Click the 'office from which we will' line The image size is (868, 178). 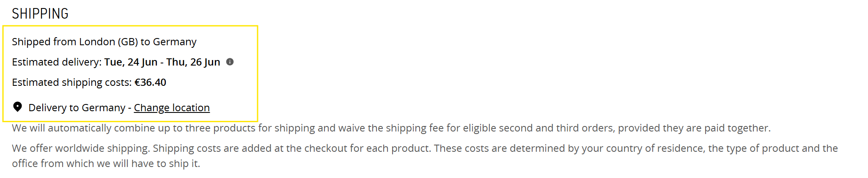coord(106,164)
